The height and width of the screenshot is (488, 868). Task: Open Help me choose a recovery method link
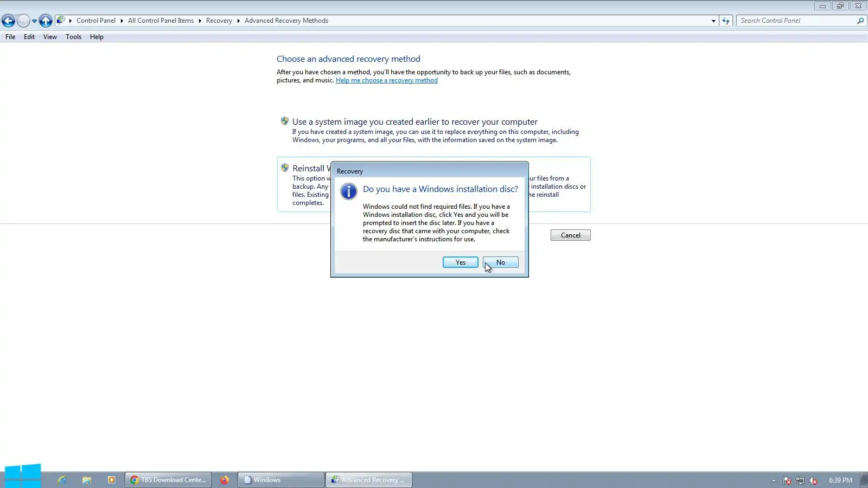[x=387, y=80]
